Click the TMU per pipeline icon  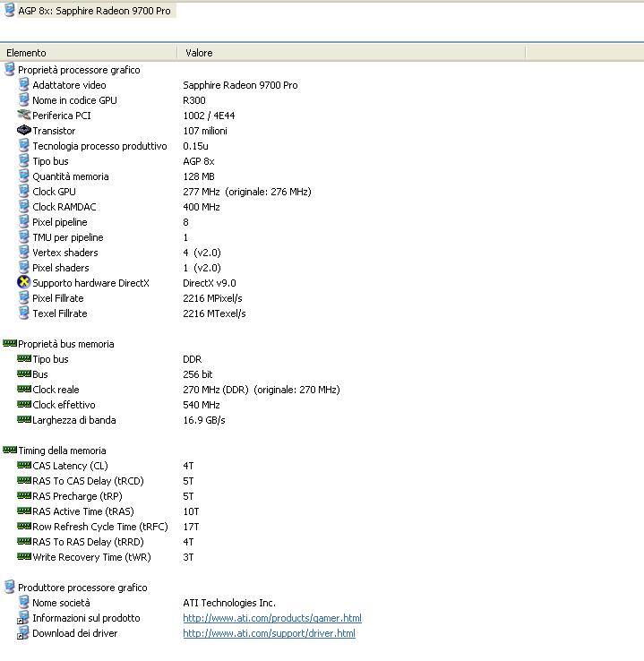24,236
